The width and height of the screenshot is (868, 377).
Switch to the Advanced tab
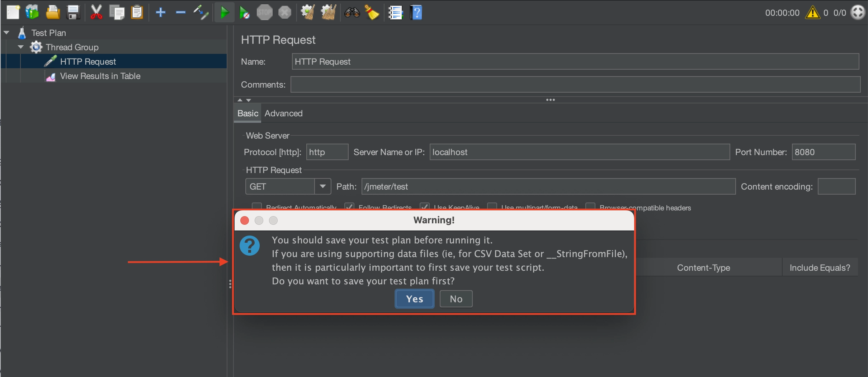click(x=283, y=113)
